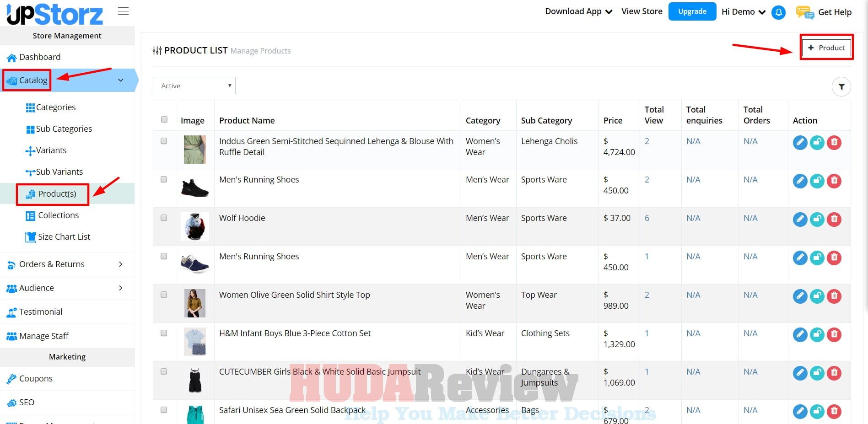Click the Price column header
Screen dimensions: 868x424
[x=613, y=120]
